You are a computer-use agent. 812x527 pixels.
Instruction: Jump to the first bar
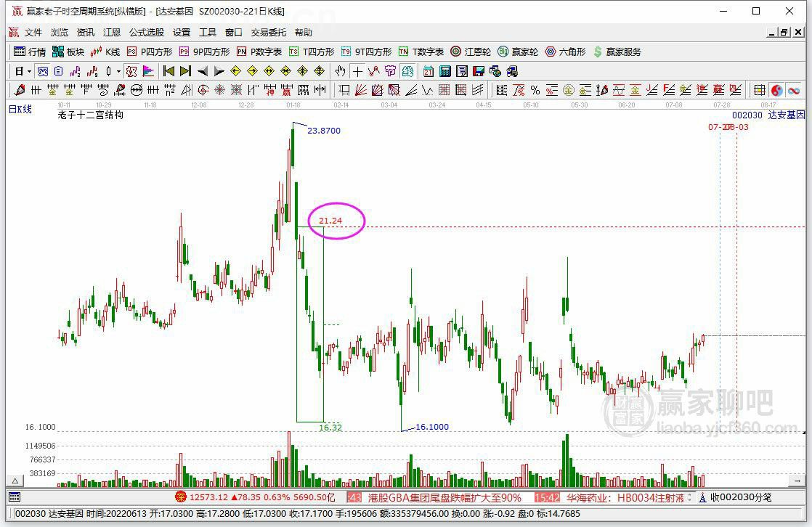[169, 71]
